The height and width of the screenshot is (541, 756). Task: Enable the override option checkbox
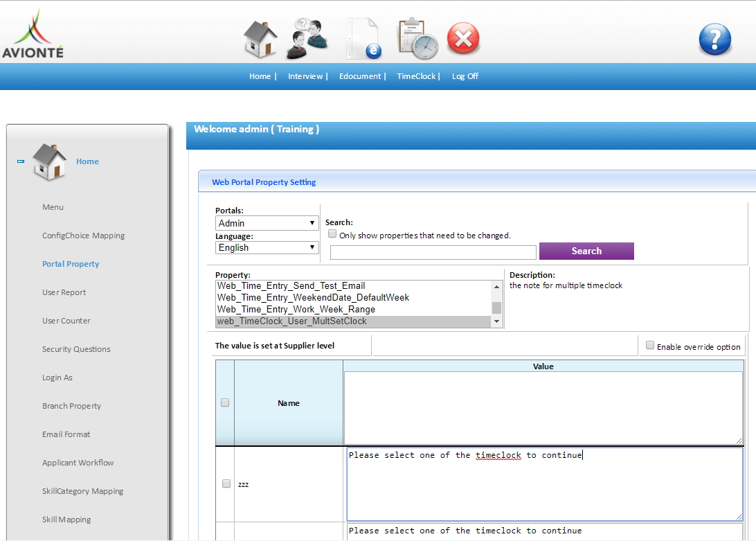click(650, 346)
